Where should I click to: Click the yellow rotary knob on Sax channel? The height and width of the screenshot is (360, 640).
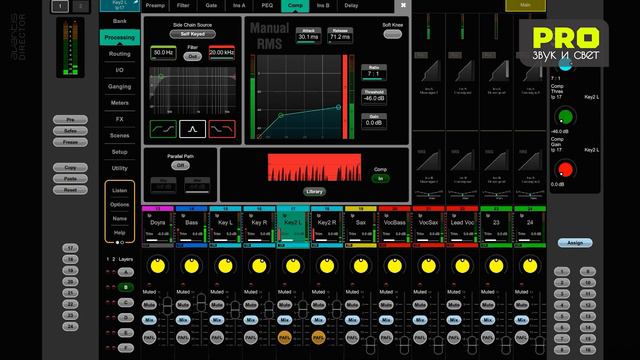[361, 266]
